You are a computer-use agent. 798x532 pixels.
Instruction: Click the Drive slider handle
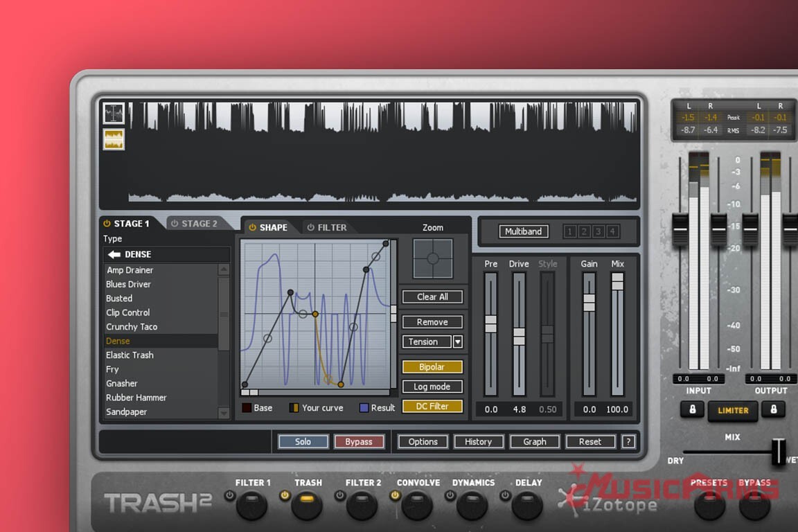click(x=519, y=336)
